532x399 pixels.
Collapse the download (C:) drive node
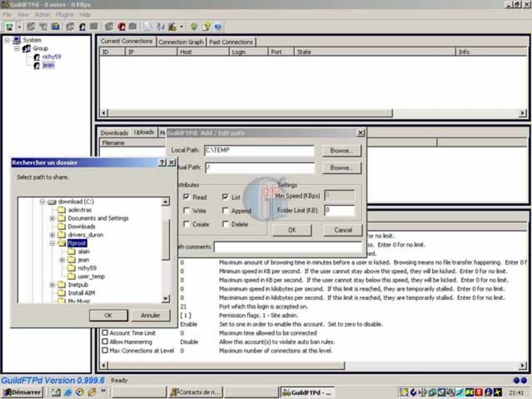point(42,202)
